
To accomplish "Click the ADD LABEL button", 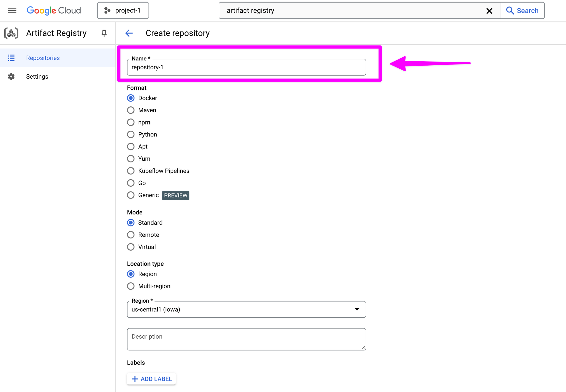I will [x=152, y=379].
